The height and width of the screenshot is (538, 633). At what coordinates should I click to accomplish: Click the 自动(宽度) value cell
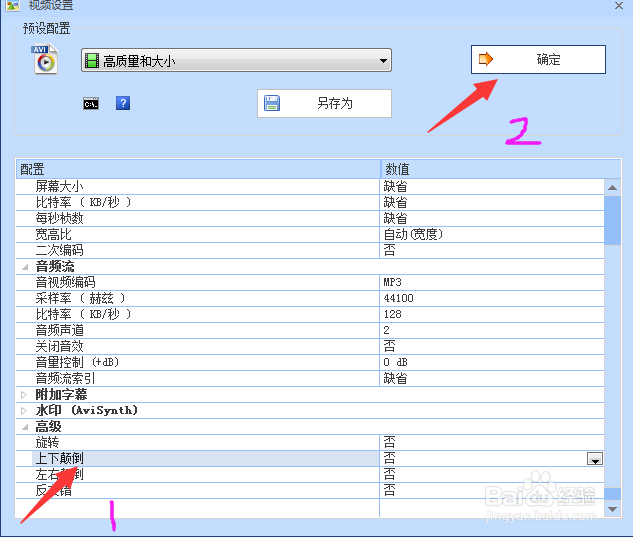492,234
